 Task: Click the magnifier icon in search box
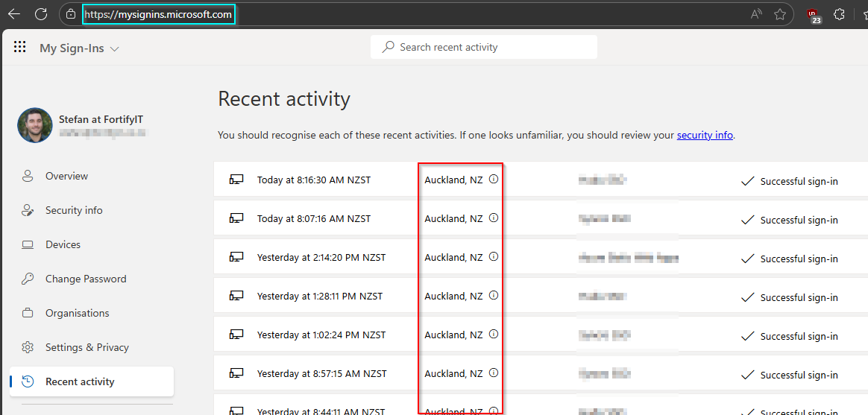[388, 47]
